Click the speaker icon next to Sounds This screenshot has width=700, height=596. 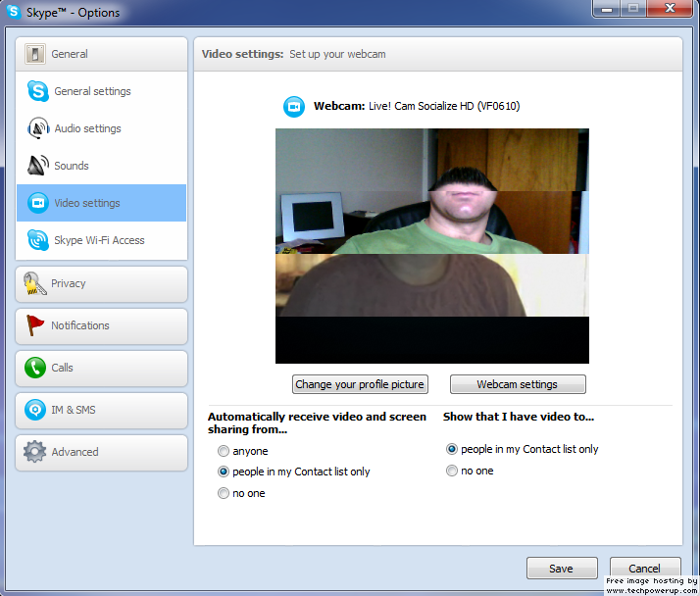pyautogui.click(x=38, y=166)
